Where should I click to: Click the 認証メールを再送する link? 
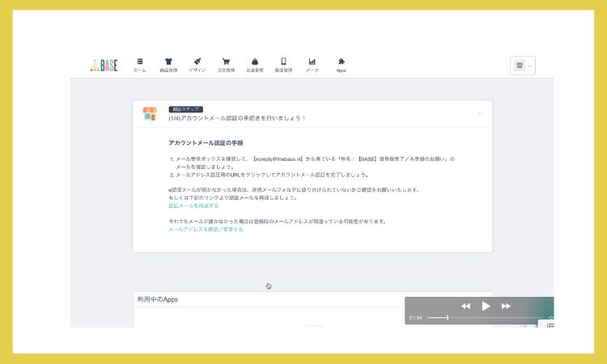(193, 205)
